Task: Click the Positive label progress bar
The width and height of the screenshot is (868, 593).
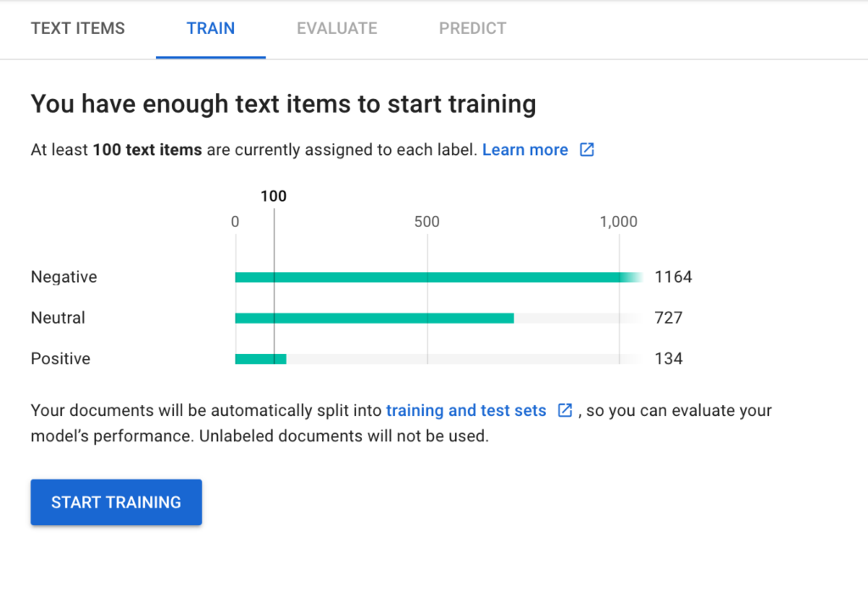Action: (438, 359)
